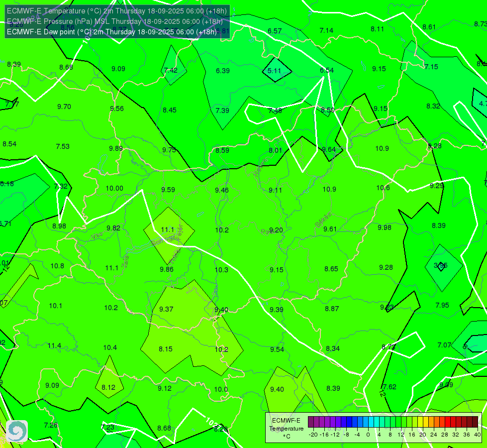Click the 10.00 temperature value
This screenshot has height=448, width=487.
point(114,188)
